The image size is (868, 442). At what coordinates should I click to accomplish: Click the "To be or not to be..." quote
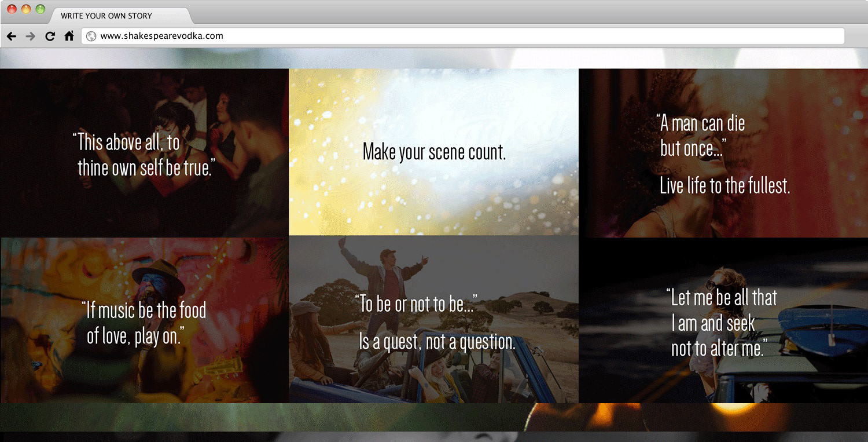coord(417,305)
